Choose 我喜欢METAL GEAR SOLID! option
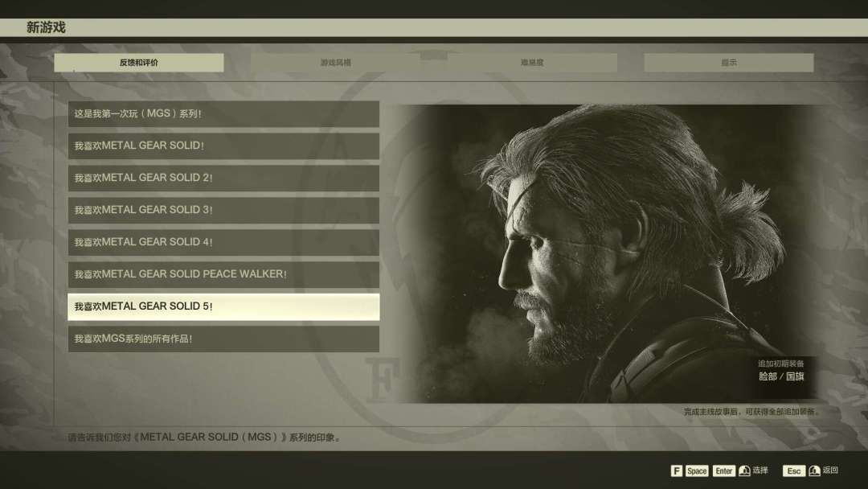The width and height of the screenshot is (868, 489). (223, 146)
